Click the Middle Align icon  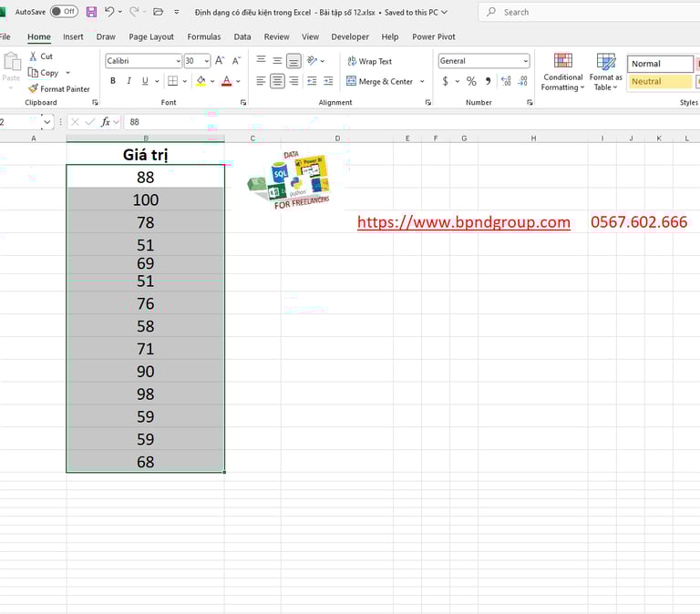[277, 60]
